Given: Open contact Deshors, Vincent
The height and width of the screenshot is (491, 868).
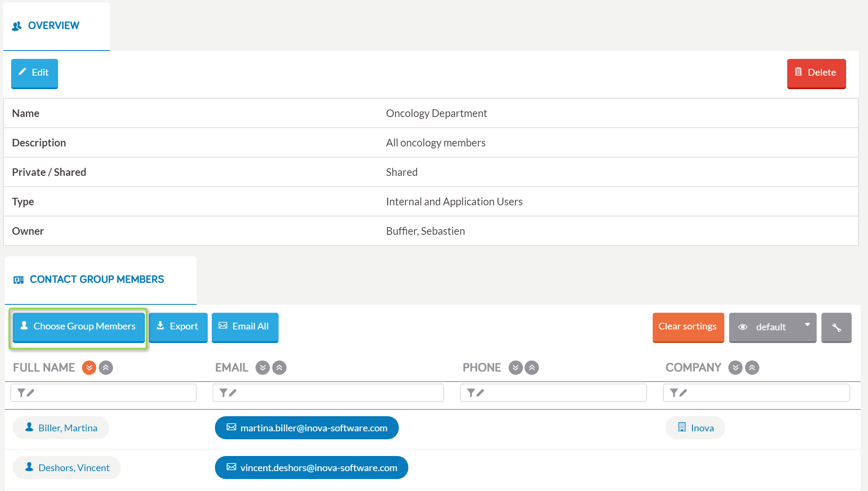Looking at the screenshot, I should (x=67, y=468).
